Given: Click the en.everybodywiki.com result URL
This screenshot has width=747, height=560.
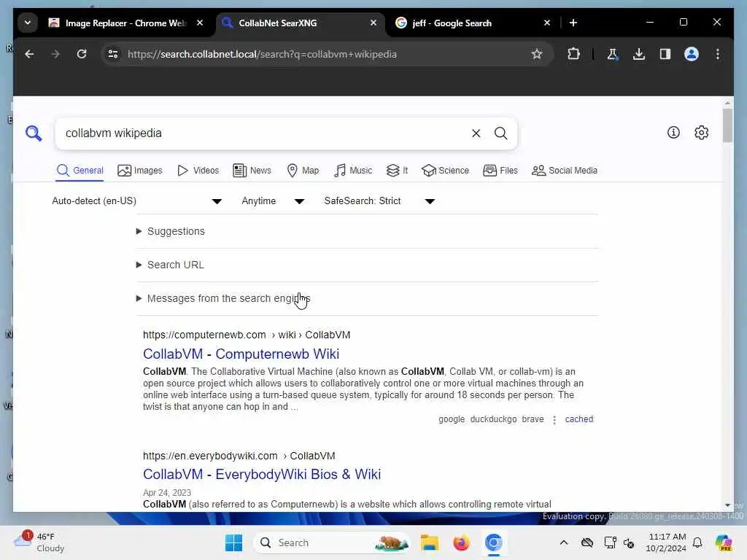Looking at the screenshot, I should click(239, 456).
